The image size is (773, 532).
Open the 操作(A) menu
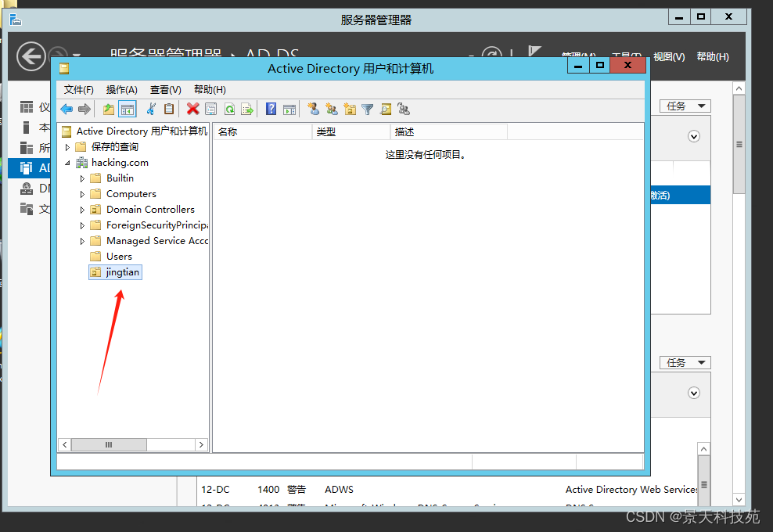(121, 89)
